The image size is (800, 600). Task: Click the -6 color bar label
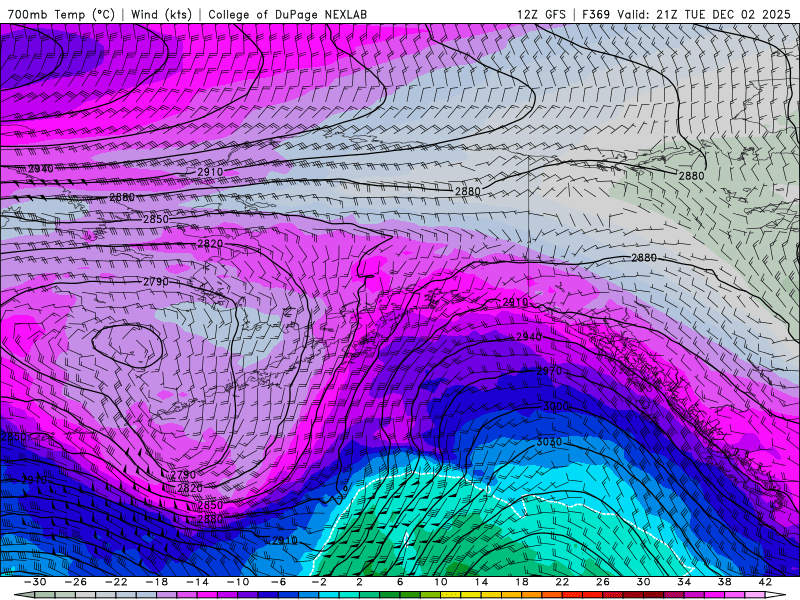(x=278, y=582)
